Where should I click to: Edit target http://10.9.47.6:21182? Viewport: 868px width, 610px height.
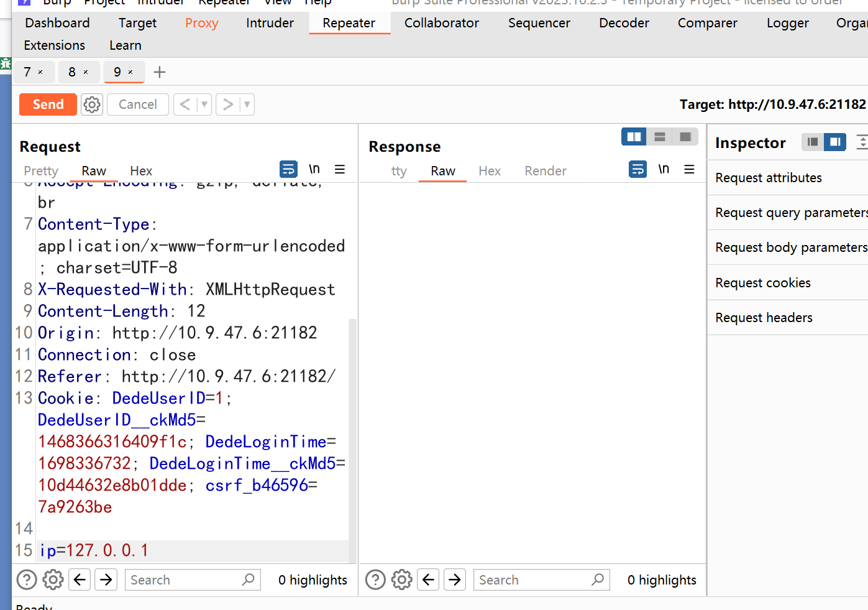coord(772,104)
